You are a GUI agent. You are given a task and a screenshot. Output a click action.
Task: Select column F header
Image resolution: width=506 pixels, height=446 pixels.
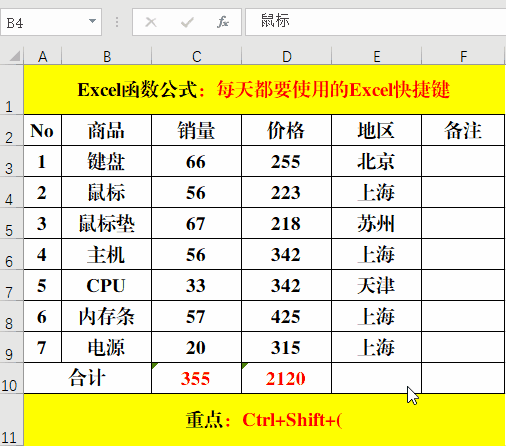(463, 56)
